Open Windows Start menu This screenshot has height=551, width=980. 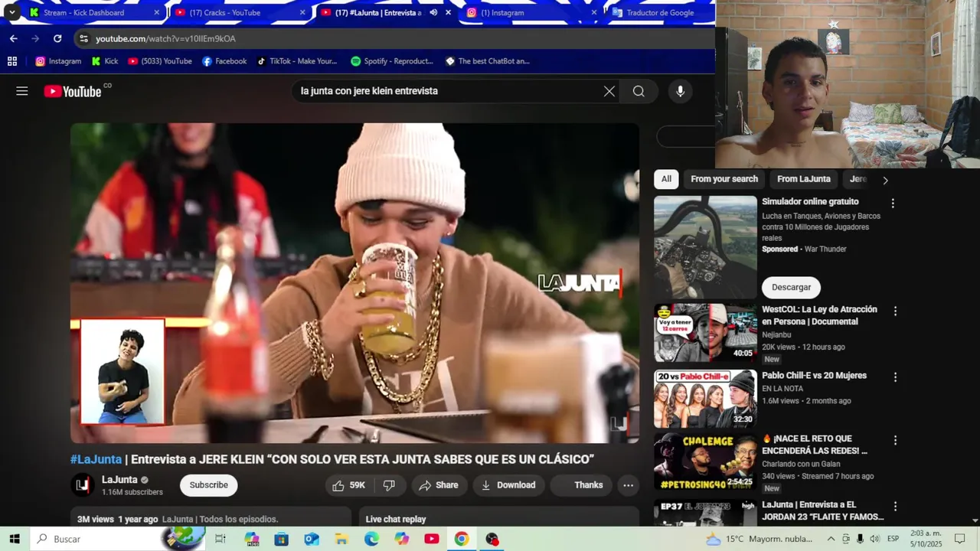click(15, 539)
